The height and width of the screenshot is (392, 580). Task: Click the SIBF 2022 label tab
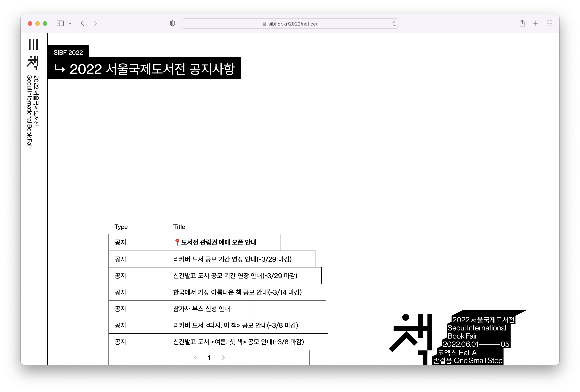coord(68,52)
